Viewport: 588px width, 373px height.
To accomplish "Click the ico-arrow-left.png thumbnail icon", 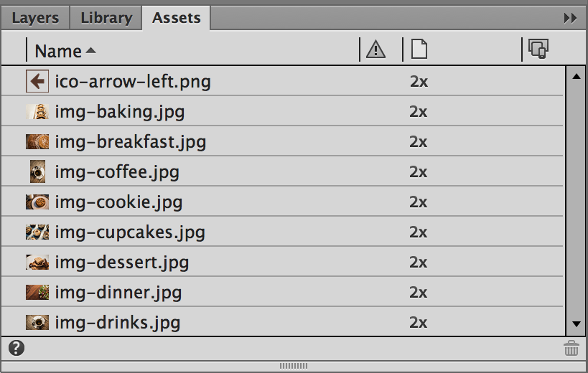I will click(37, 82).
